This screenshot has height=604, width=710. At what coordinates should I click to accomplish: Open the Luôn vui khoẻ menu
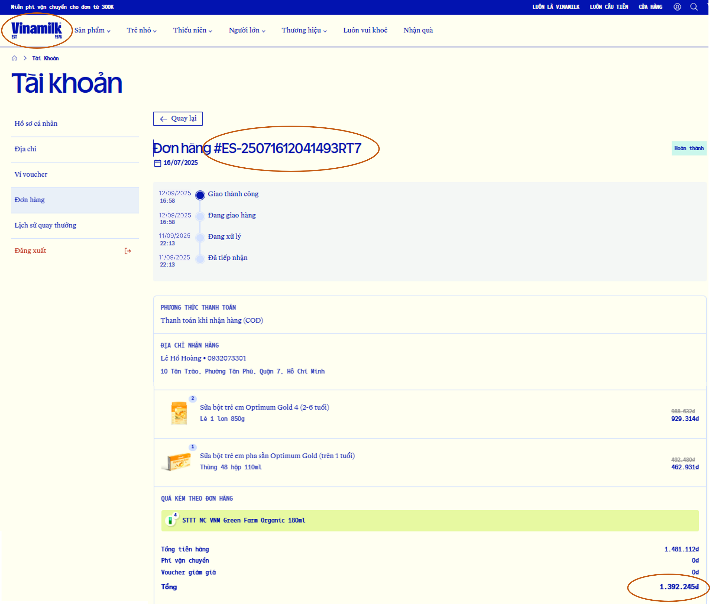click(365, 30)
